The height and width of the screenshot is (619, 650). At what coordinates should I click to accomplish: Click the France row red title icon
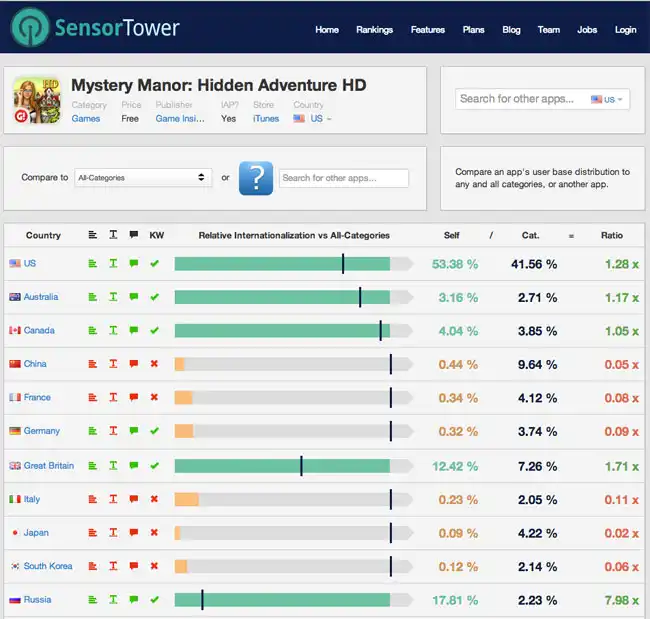(113, 397)
